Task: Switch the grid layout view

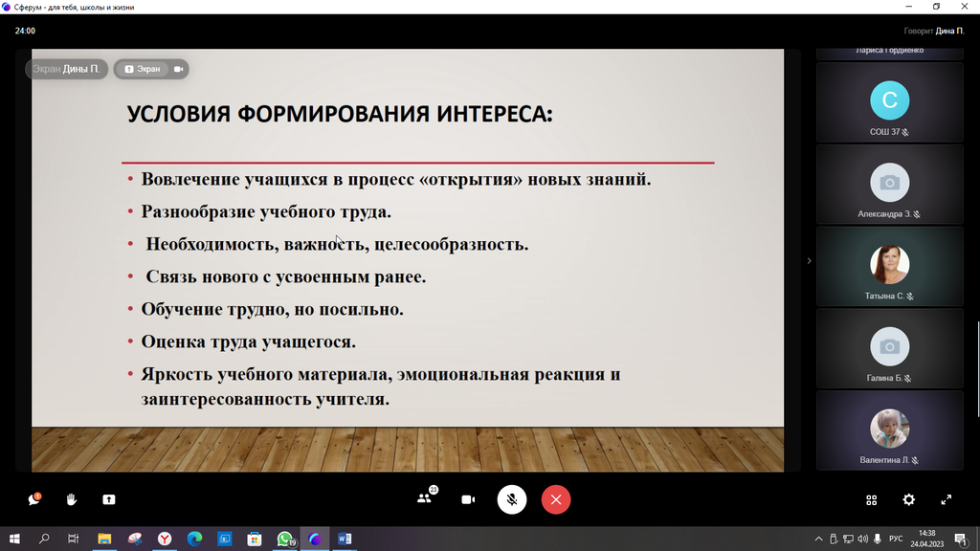Action: click(871, 499)
